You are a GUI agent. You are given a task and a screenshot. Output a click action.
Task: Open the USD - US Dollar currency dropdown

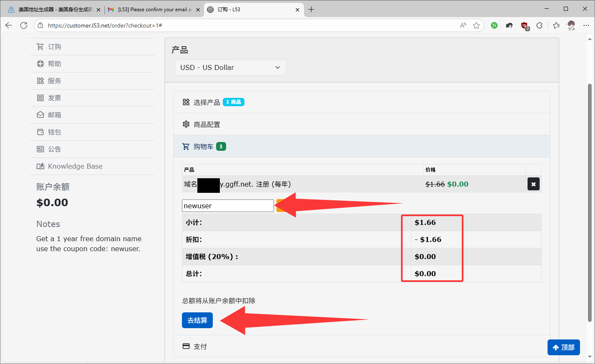[230, 67]
